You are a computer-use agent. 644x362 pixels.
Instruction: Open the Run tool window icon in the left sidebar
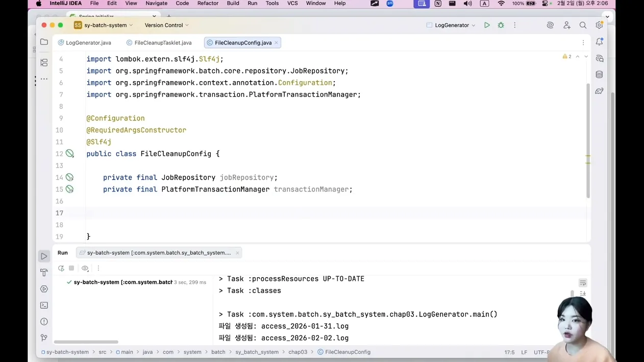click(44, 256)
